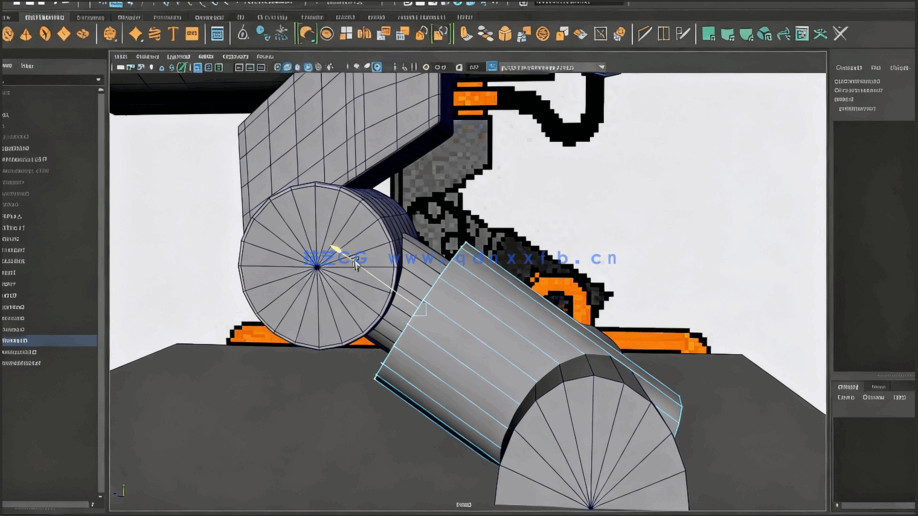
Task: Select the polygon cone shelf icon
Action: pyautogui.click(x=26, y=34)
